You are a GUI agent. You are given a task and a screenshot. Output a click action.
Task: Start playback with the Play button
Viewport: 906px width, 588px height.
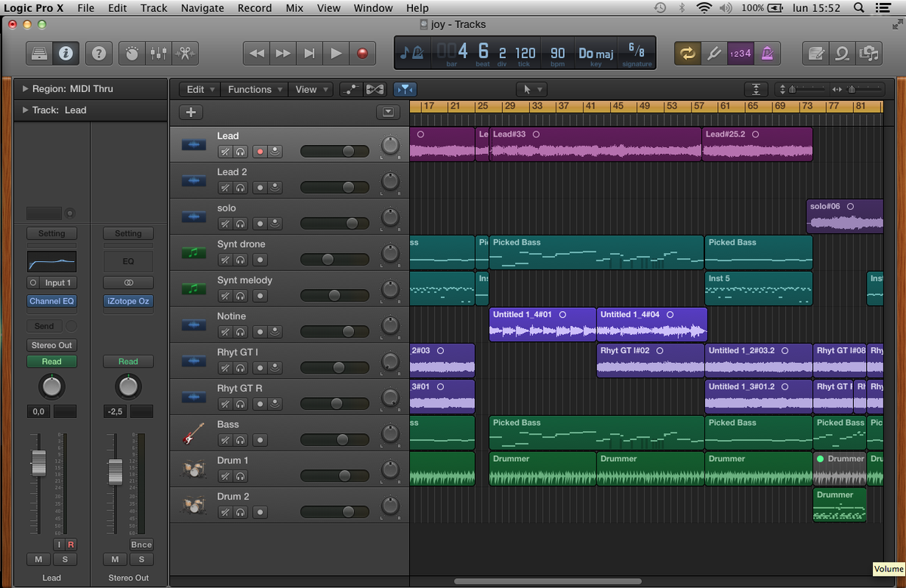click(336, 54)
